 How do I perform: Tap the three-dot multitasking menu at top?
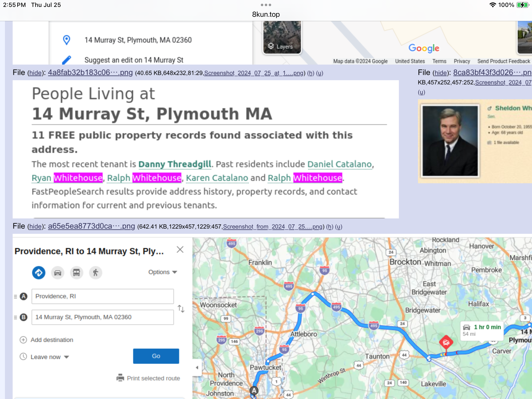coord(266,5)
